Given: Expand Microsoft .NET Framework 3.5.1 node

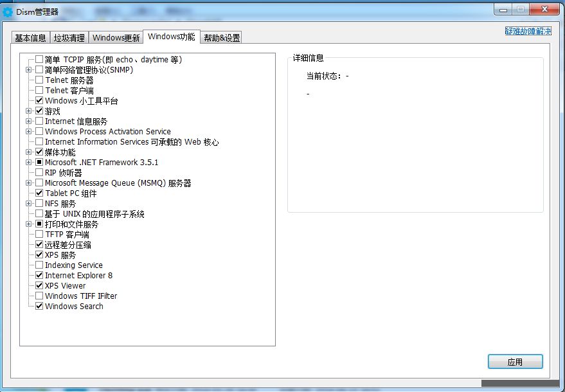Looking at the screenshot, I should (28, 162).
